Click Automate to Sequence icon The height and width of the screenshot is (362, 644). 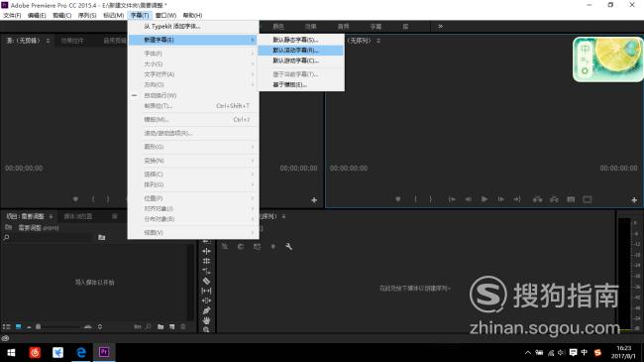click(137, 327)
